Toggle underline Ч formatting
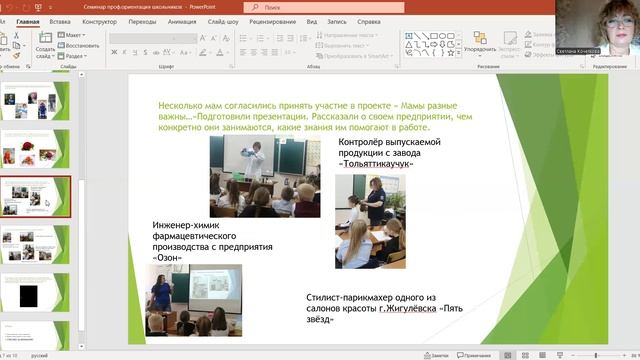 click(x=135, y=53)
